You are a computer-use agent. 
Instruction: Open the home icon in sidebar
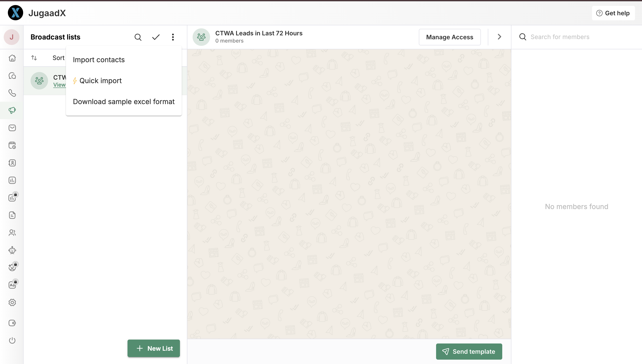[12, 58]
